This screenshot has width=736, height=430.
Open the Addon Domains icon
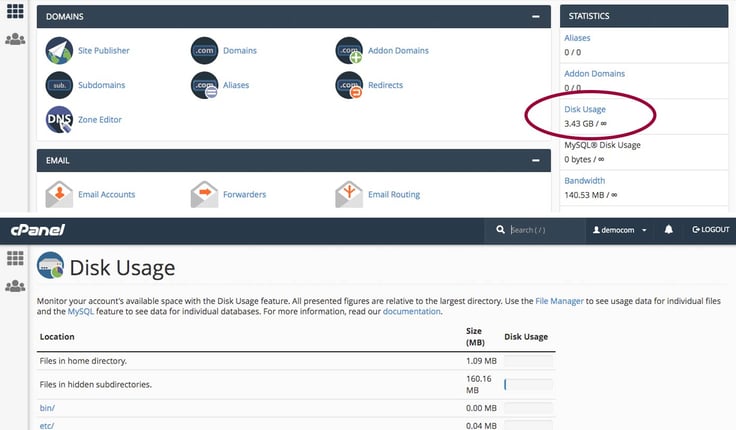click(349, 51)
